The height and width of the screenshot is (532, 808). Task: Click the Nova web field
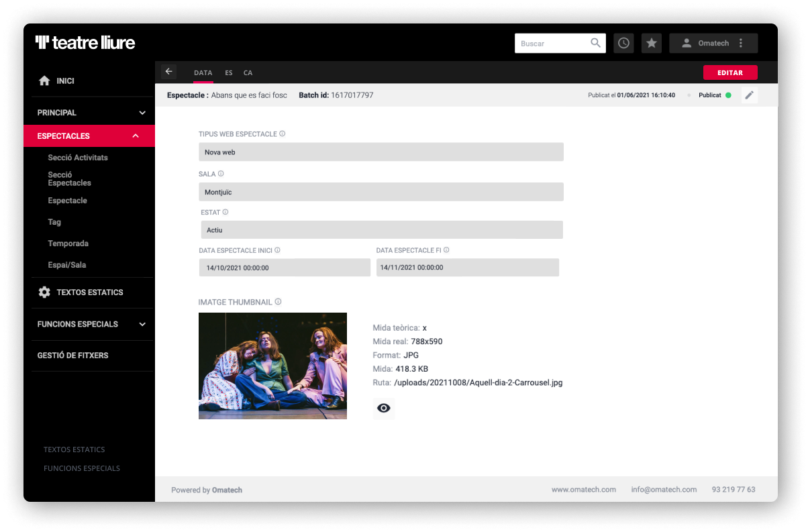[381, 152]
